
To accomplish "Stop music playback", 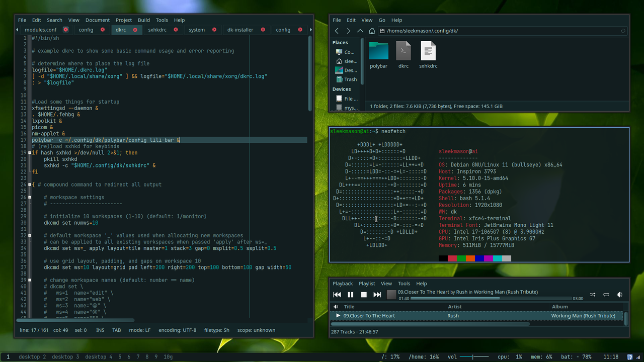I will 364,295.
